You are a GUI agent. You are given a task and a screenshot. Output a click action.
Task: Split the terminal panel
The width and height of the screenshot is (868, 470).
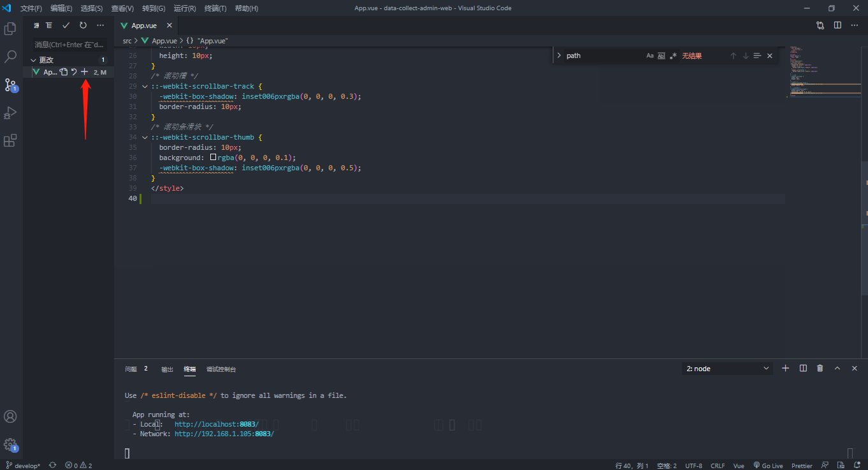click(x=803, y=369)
